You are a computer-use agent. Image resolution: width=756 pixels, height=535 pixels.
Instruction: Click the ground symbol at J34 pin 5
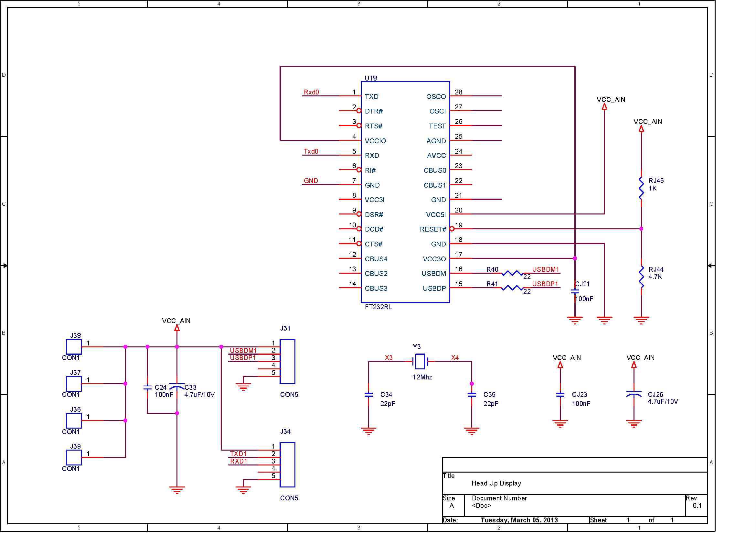pos(243,490)
